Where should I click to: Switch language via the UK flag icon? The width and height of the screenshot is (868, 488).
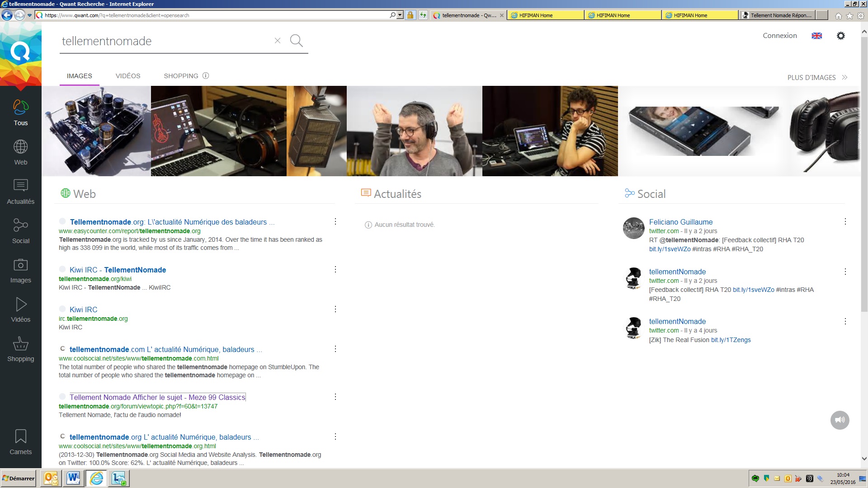point(817,36)
